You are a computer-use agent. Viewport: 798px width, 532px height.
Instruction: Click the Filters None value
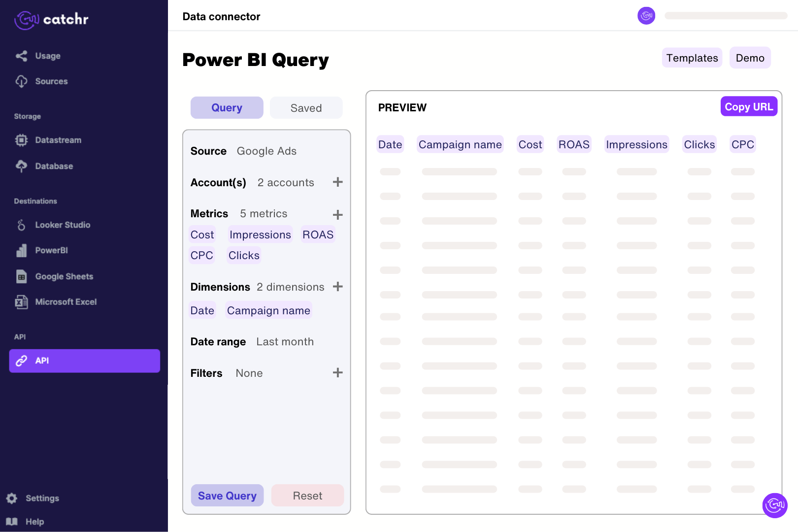point(249,373)
